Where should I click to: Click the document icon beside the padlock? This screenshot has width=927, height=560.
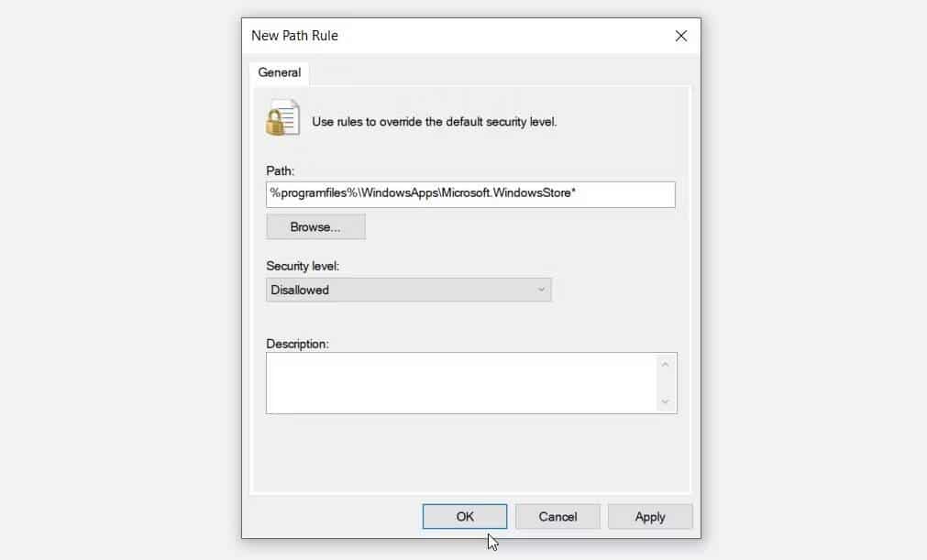pos(291,115)
